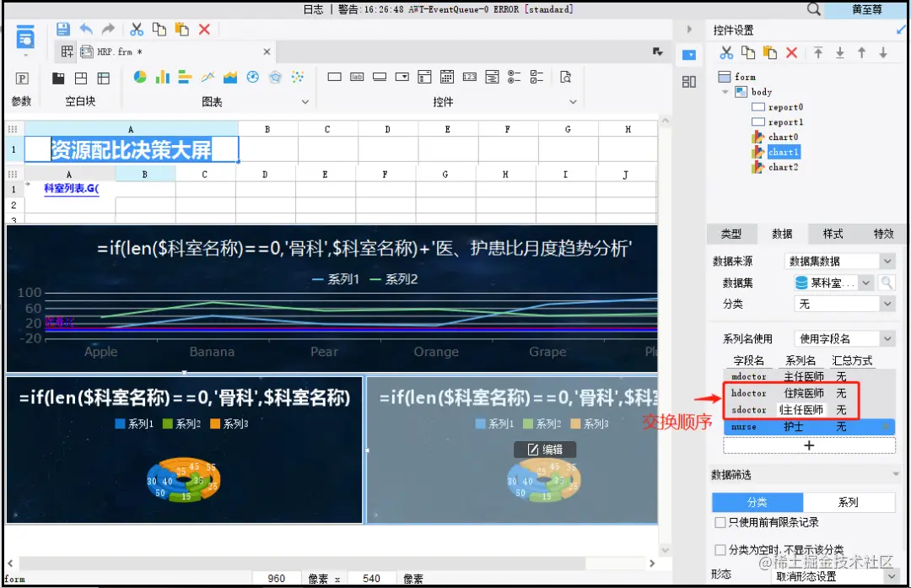Switch to the 样式 tab

click(x=833, y=234)
